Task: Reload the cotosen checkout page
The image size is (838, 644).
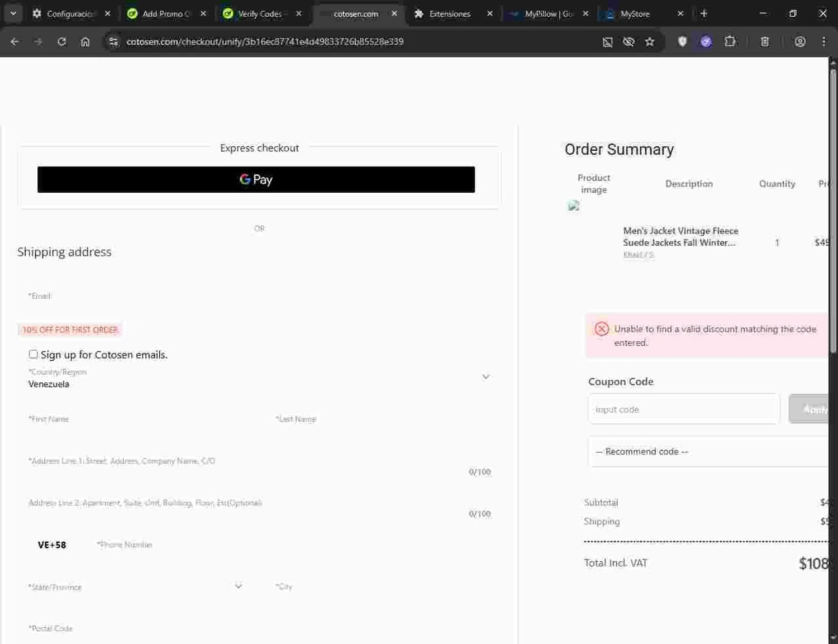Action: [x=61, y=41]
